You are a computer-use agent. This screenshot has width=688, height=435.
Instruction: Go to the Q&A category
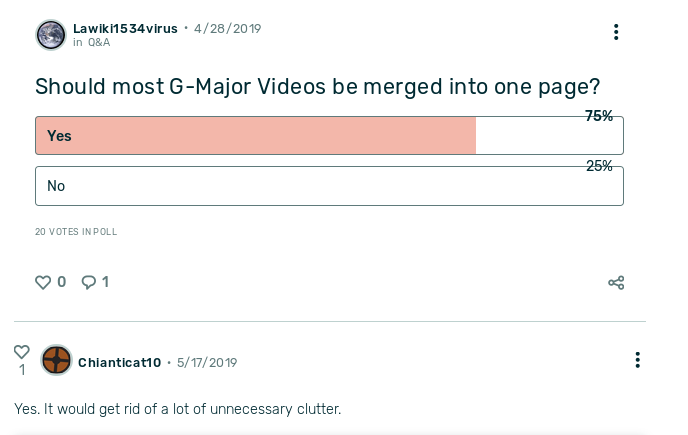point(98,43)
